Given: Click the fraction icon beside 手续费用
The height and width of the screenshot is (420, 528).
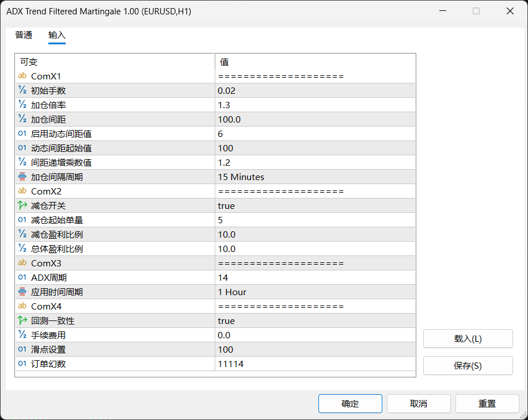Looking at the screenshot, I should (22, 335).
